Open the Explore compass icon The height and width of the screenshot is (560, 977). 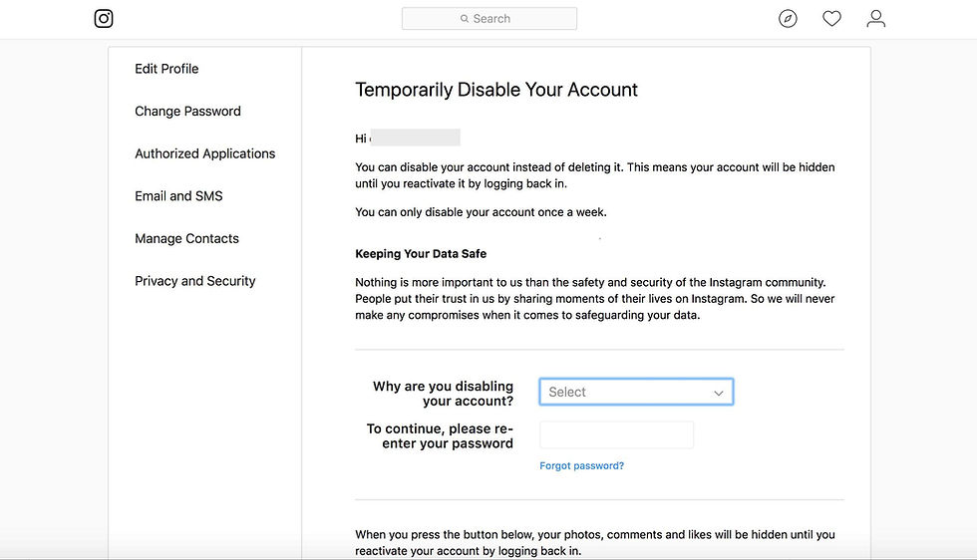click(x=788, y=19)
